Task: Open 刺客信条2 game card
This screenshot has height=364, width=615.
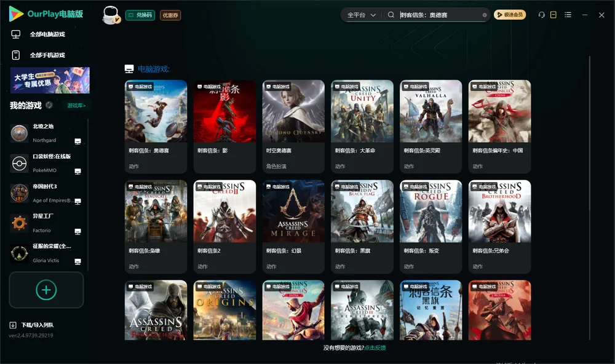Action: [x=224, y=226]
